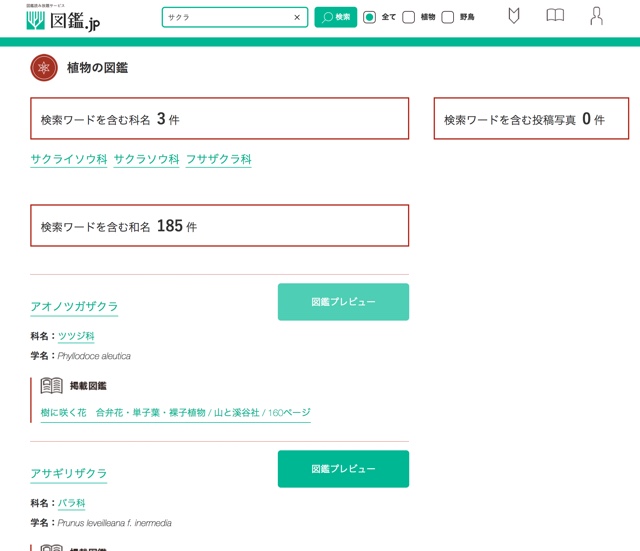Click the 図鑑.jp logo
Viewport: 640px width, 551px height.
coord(63,19)
